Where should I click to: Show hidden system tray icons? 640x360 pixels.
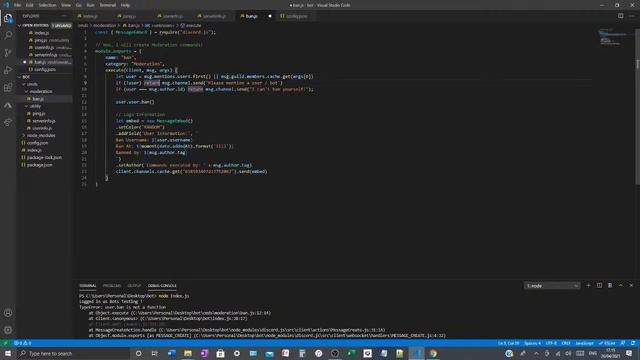coord(536,353)
